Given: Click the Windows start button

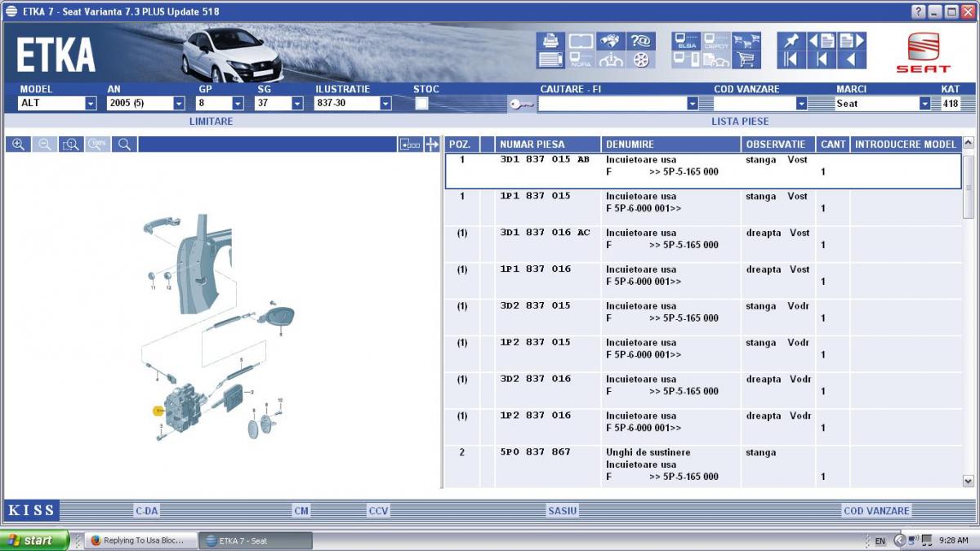Looking at the screenshot, I should (33, 540).
